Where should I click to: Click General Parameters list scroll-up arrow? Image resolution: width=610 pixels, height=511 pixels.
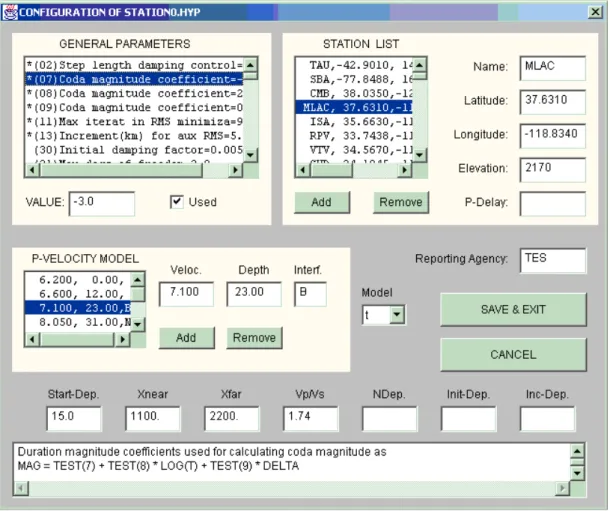click(250, 65)
